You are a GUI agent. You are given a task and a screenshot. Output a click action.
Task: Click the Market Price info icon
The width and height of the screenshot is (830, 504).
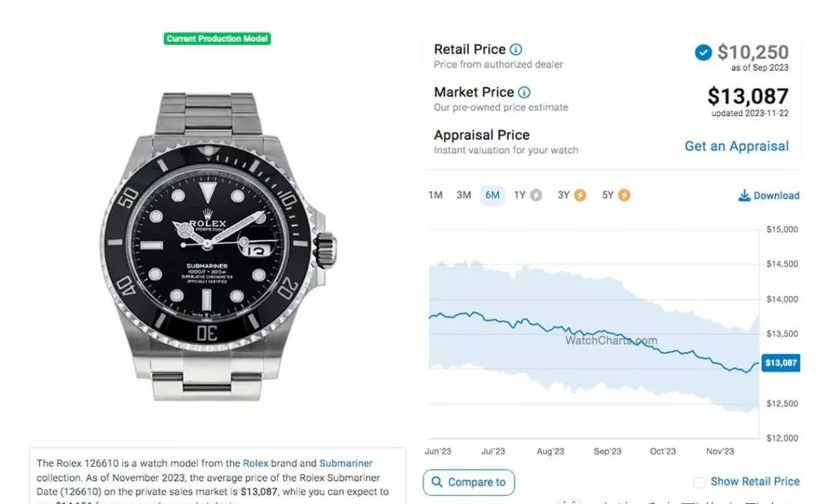pyautogui.click(x=524, y=93)
